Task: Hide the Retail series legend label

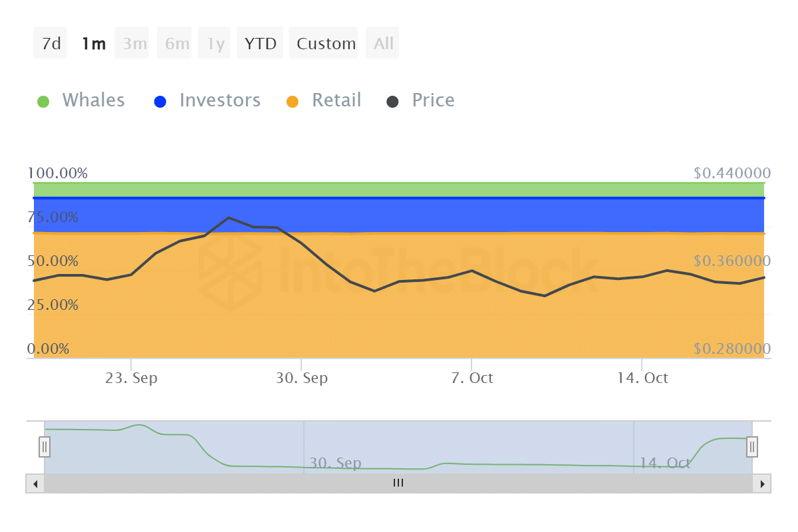Action: [x=336, y=100]
